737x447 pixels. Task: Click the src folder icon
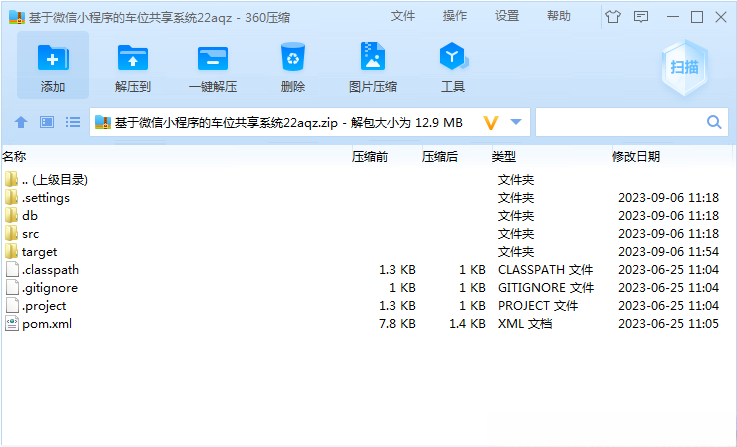[x=12, y=234]
